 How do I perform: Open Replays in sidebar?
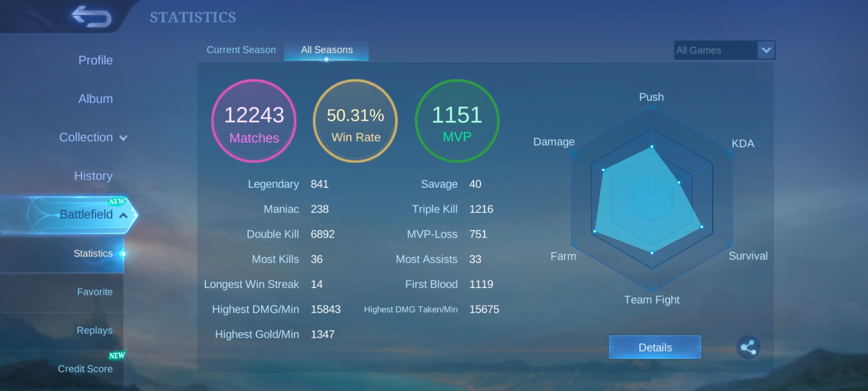[94, 330]
